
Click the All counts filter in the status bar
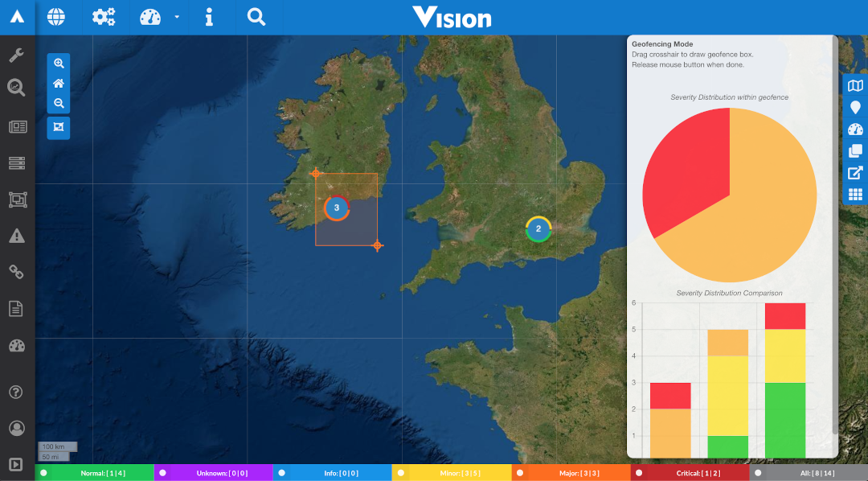809,472
